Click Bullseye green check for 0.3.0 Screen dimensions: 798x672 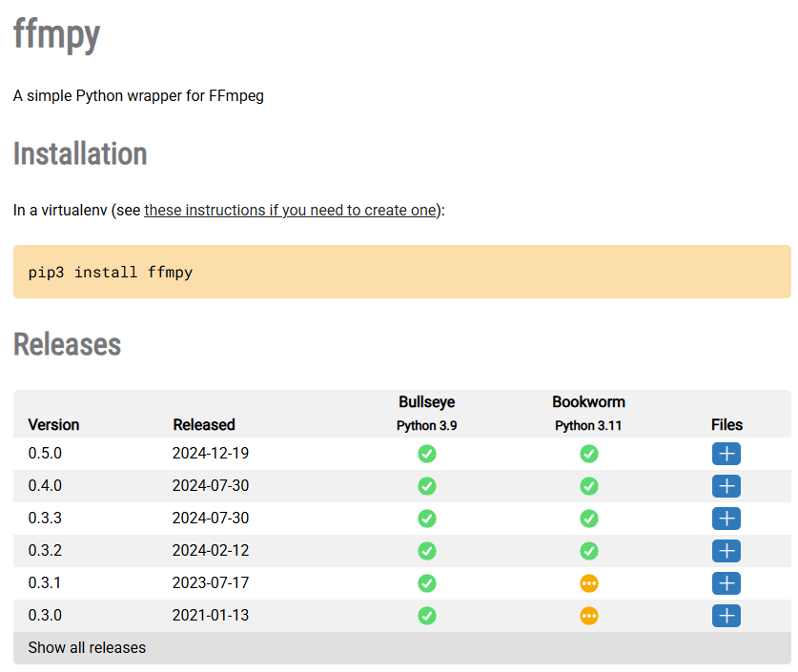[427, 616]
